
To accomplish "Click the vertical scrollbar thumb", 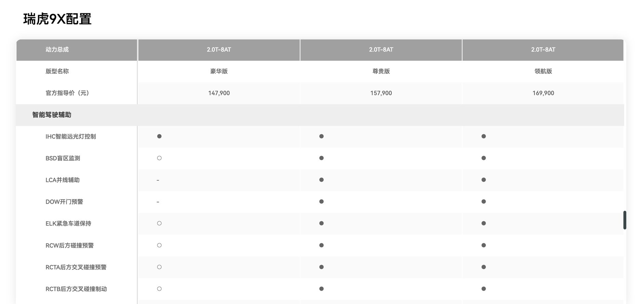I will [625, 220].
